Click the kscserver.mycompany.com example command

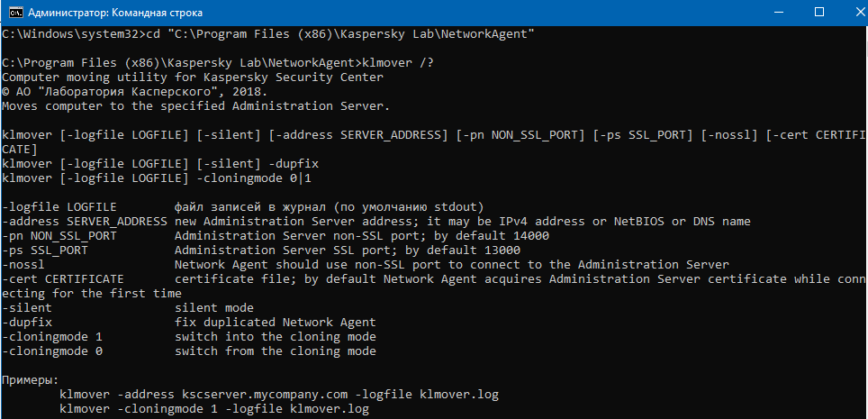pyautogui.click(x=279, y=395)
